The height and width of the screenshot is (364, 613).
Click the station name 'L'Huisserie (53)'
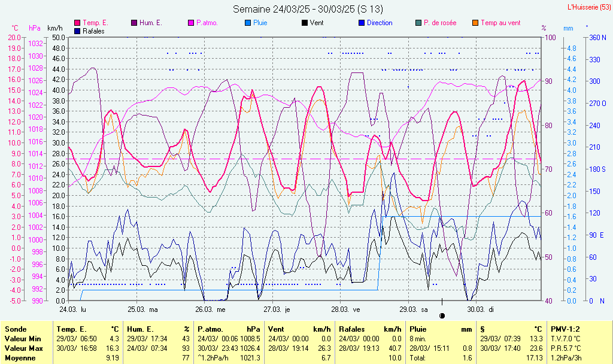(x=589, y=7)
